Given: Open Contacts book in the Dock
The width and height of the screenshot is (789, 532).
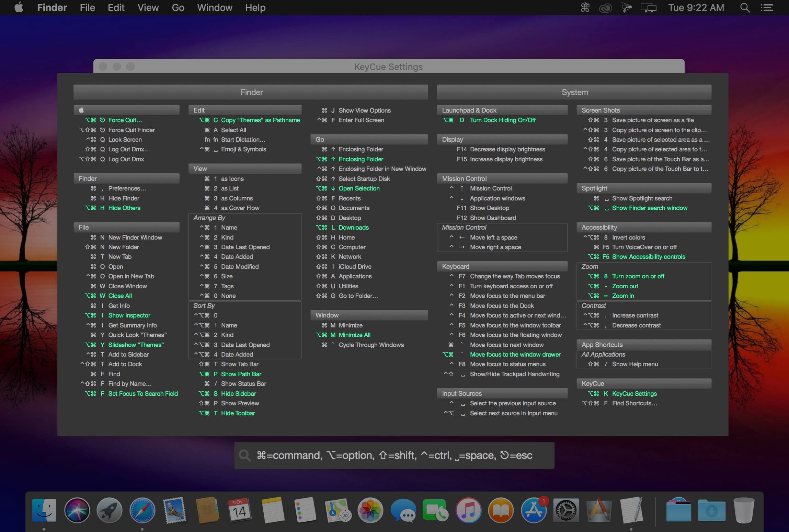Looking at the screenshot, I should click(x=207, y=510).
